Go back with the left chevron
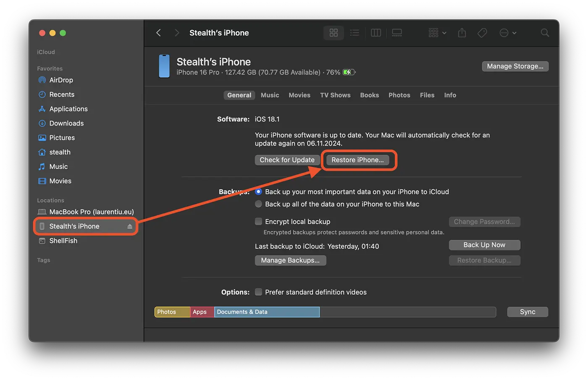The width and height of the screenshot is (588, 380). click(158, 33)
